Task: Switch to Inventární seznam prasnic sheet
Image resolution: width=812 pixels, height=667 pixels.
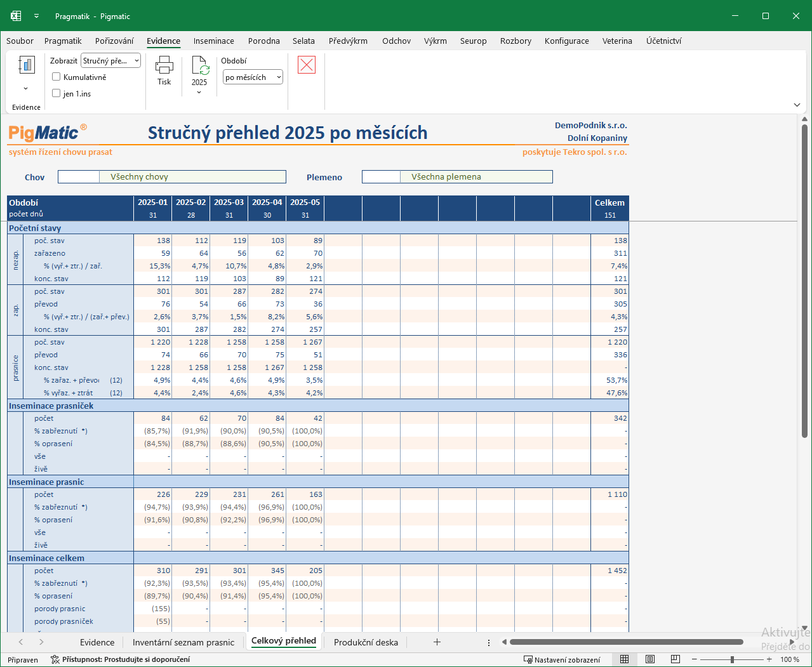Action: [x=183, y=642]
